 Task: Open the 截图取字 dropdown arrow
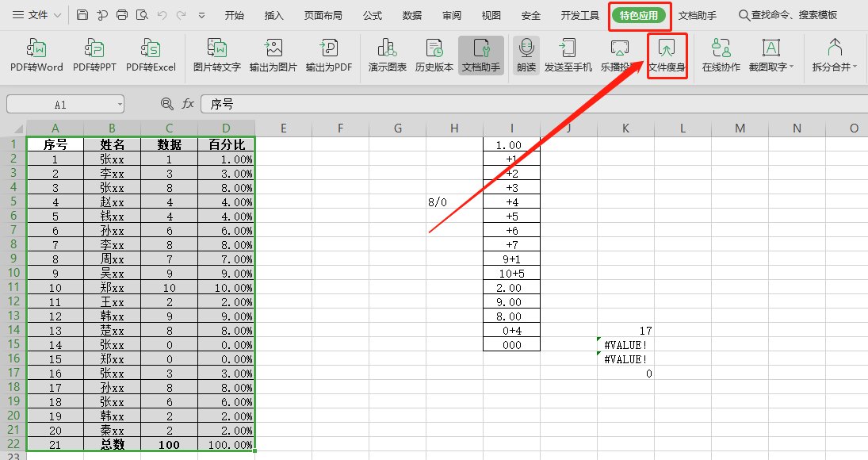[792, 67]
